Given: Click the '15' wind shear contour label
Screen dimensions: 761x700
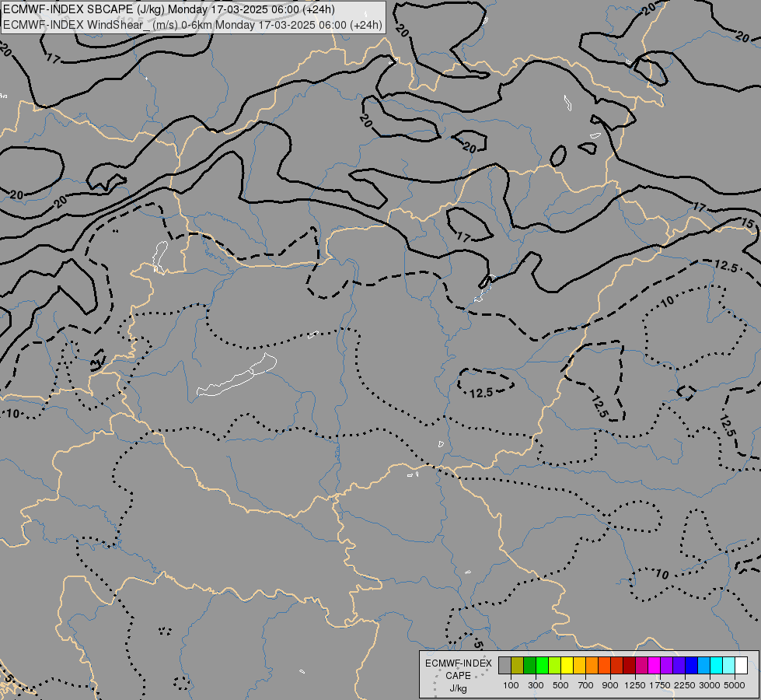Looking at the screenshot, I should pos(748,223).
